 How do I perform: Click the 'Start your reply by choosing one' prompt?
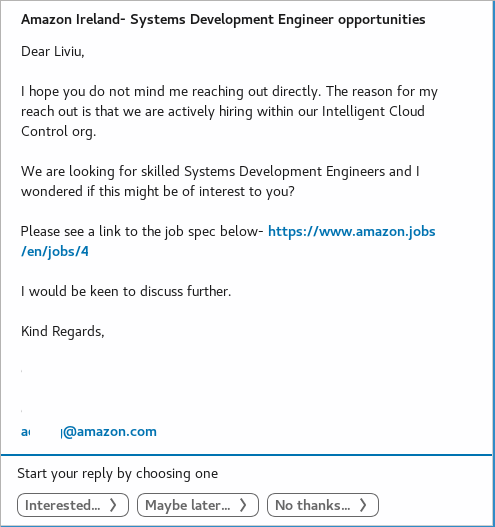tap(118, 474)
